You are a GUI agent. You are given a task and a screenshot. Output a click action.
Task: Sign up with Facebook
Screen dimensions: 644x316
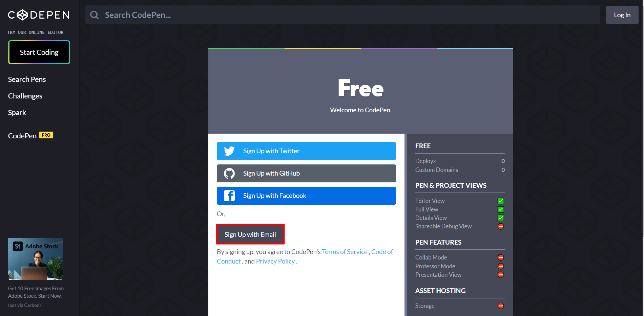coord(306,196)
